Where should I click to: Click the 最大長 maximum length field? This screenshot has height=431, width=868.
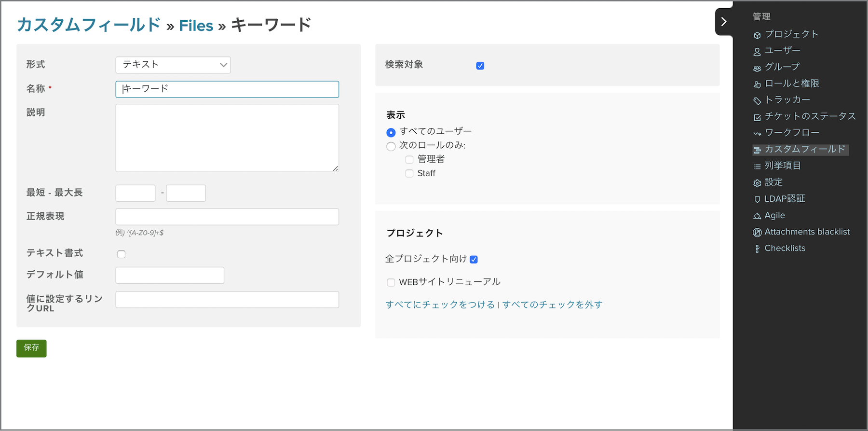pos(186,193)
